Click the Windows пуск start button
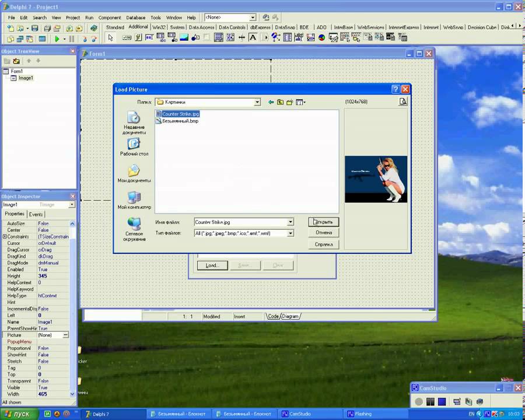Screen dimensions: 525x420 pyautogui.click(x=19, y=414)
